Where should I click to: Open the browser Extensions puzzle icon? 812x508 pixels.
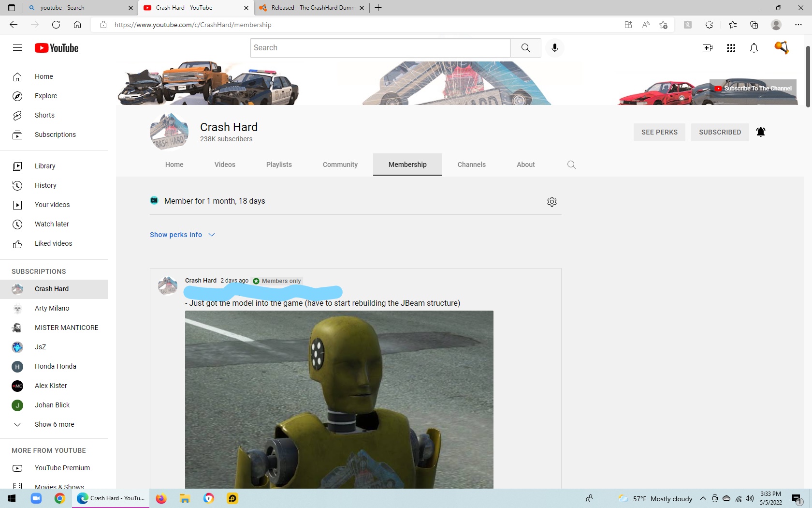point(709,25)
